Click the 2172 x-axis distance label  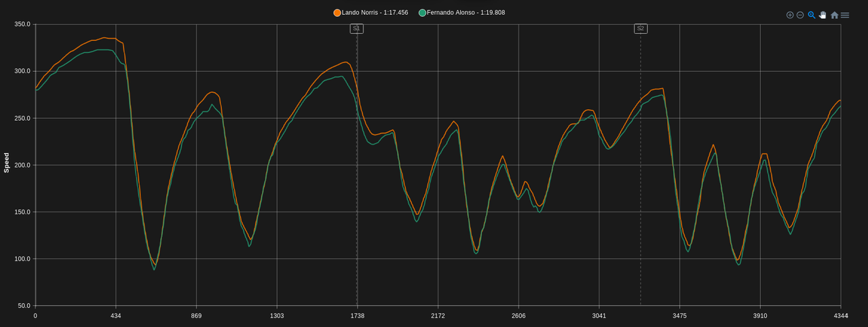(438, 316)
